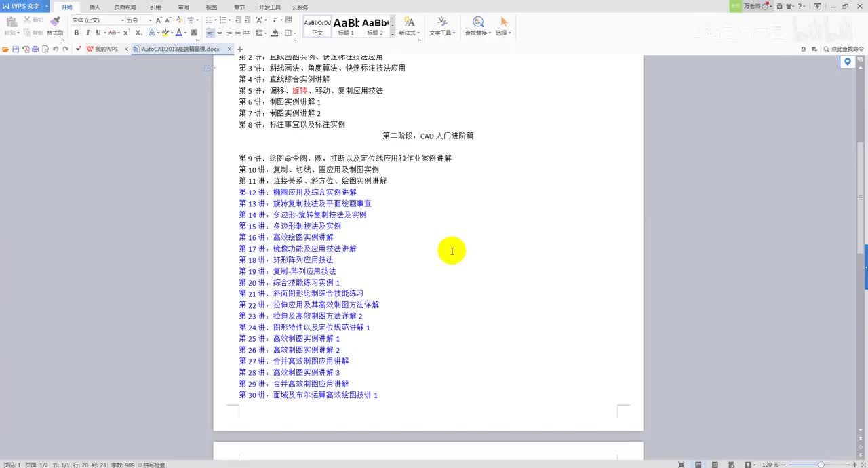Apply the 标题 1 style
This screenshot has width=868, height=468.
tap(346, 26)
